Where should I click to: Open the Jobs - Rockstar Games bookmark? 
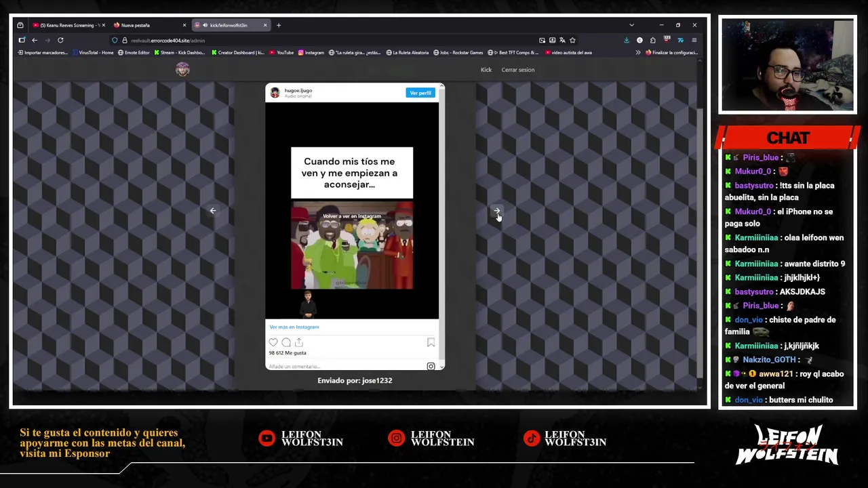click(458, 52)
